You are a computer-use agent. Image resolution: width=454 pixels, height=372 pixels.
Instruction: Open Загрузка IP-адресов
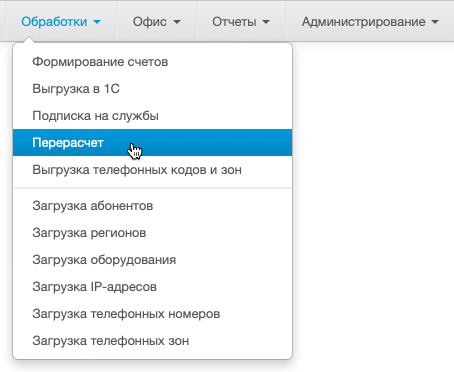coord(152,287)
